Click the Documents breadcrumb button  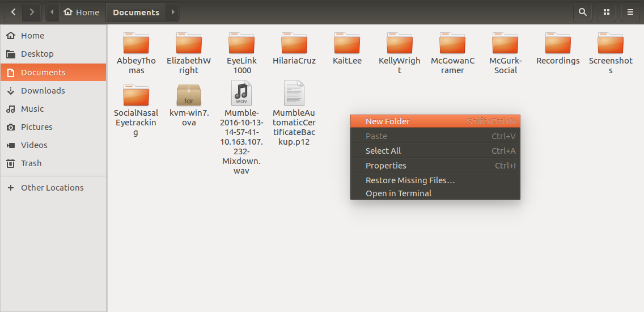[x=136, y=12]
